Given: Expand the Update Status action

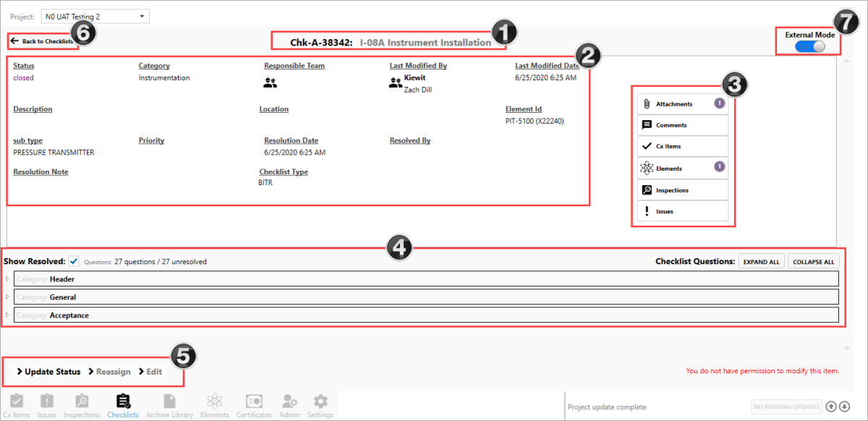Looking at the screenshot, I should pyautogui.click(x=48, y=371).
